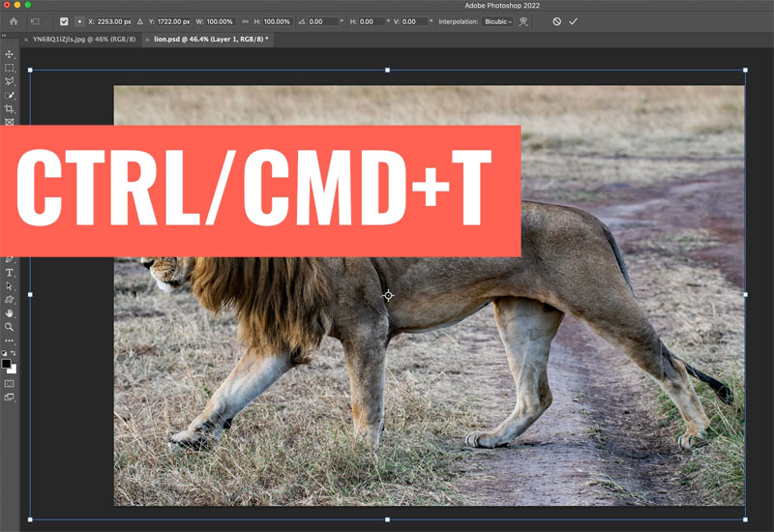Open the transform tool preset icon
774x532 pixels.
(x=35, y=21)
